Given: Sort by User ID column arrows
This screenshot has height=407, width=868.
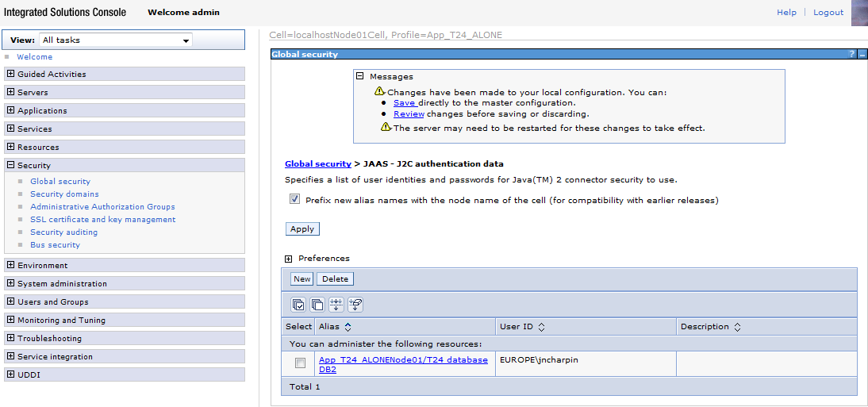Looking at the screenshot, I should point(541,327).
